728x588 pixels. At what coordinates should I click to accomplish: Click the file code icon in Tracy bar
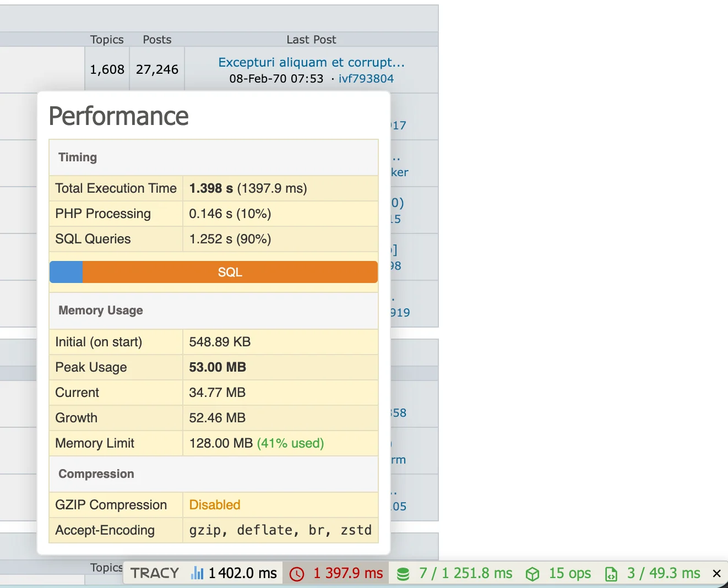coord(611,574)
